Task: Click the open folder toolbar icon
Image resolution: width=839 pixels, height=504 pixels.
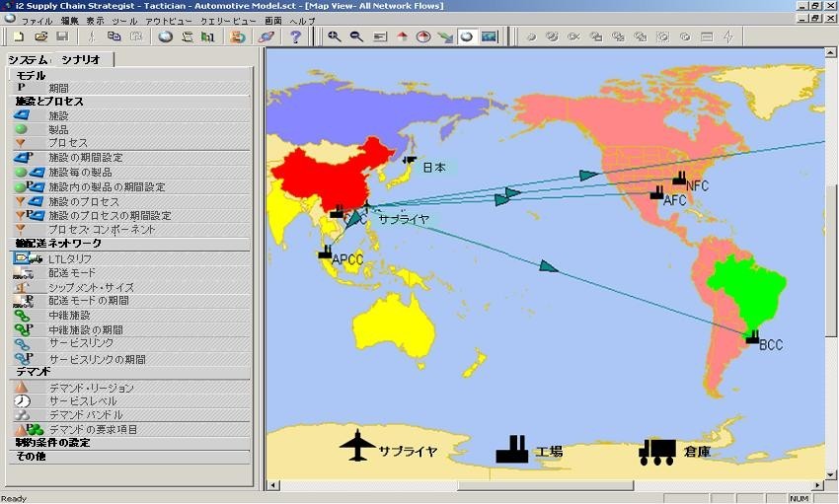Action: pyautogui.click(x=40, y=37)
